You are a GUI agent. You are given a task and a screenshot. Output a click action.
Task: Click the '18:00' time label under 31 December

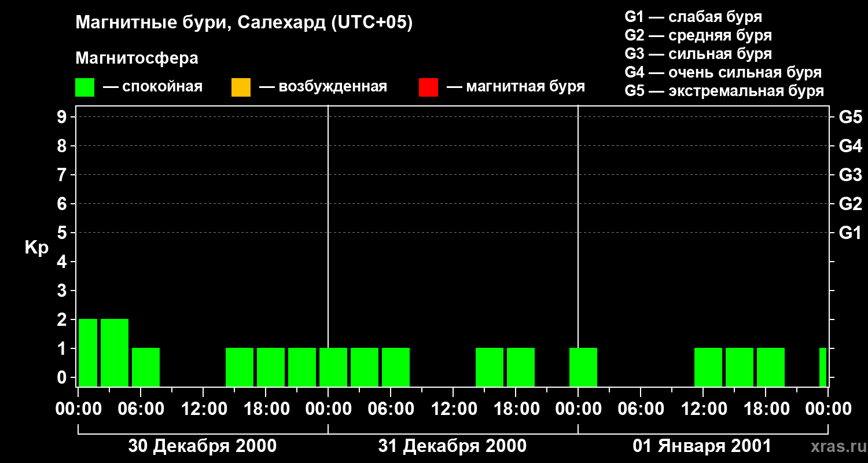(x=516, y=409)
